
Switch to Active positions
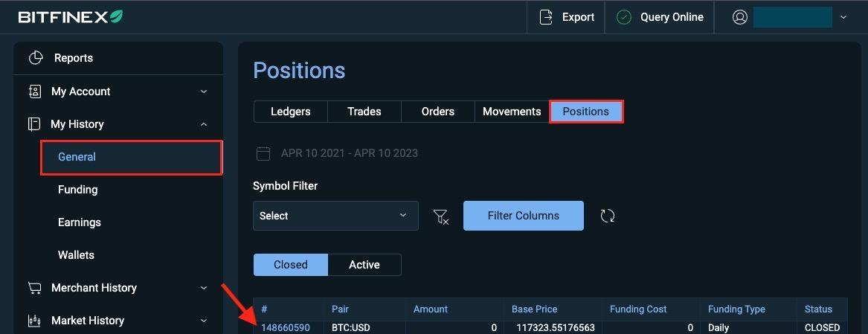pyautogui.click(x=364, y=265)
